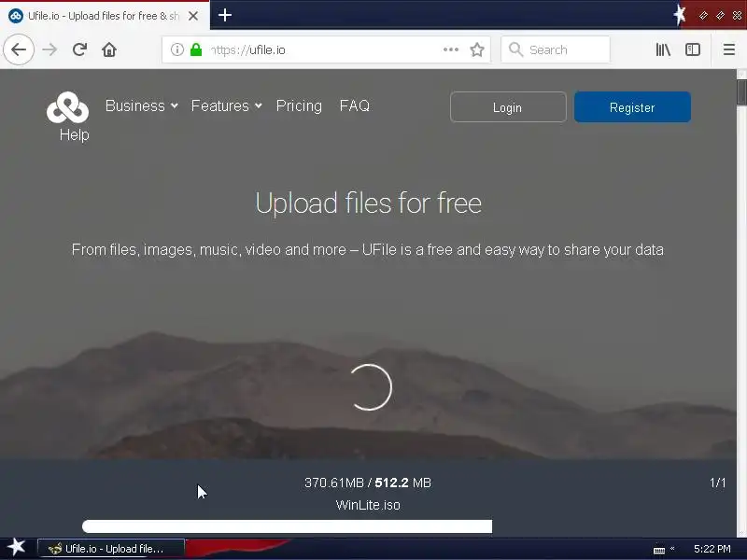Click the ufile.io address bar
This screenshot has height=560, width=747.
[326, 49]
